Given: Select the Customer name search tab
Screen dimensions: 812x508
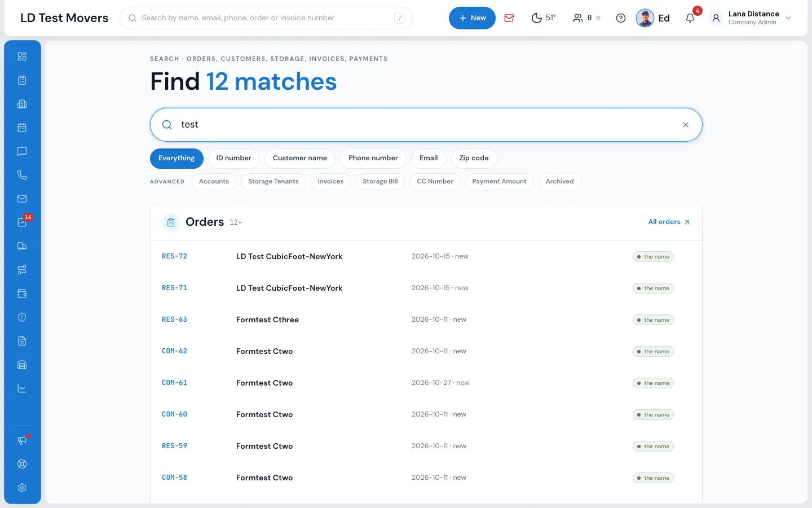Looking at the screenshot, I should pyautogui.click(x=300, y=158).
